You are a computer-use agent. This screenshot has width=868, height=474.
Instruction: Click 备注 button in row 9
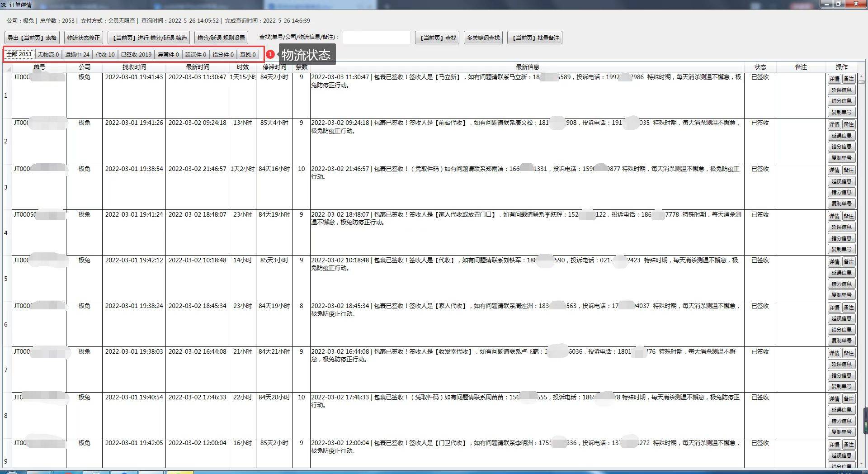(x=849, y=445)
